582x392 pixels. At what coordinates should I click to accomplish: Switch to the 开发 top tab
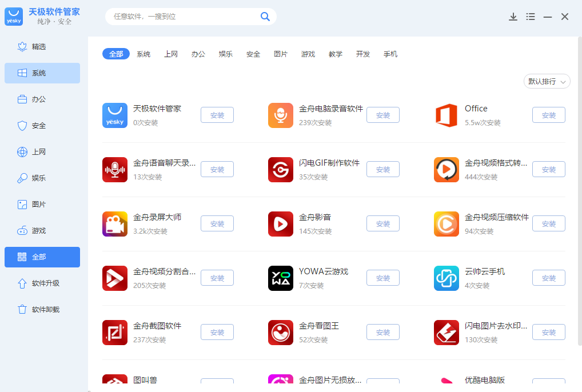(363, 54)
